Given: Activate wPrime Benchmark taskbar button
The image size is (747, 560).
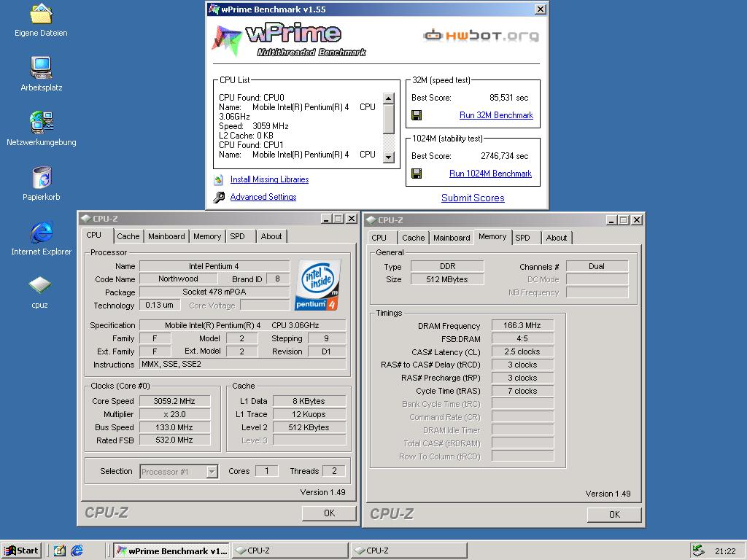Looking at the screenshot, I should click(x=171, y=551).
